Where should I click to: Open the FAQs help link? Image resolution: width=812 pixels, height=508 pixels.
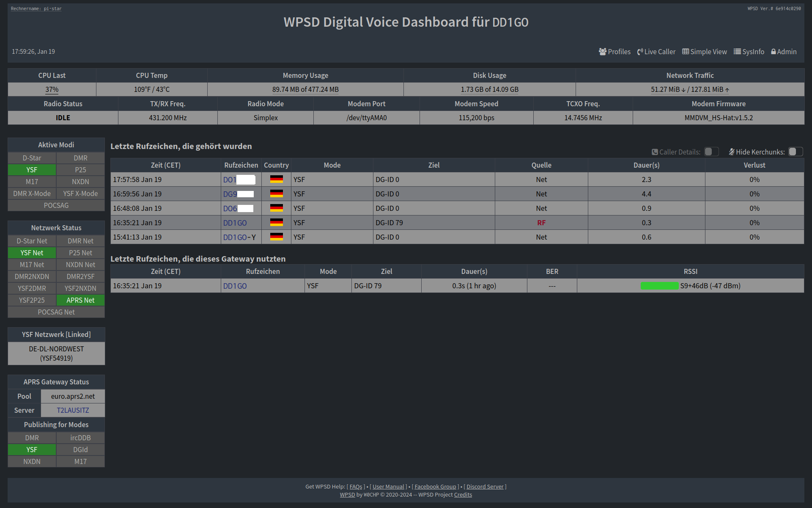355,486
